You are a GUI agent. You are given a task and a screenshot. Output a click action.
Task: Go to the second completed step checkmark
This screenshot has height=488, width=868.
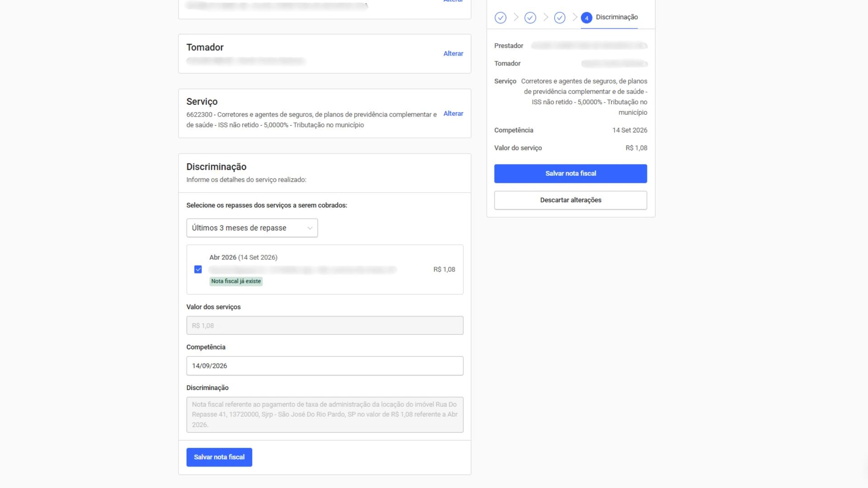tap(530, 18)
